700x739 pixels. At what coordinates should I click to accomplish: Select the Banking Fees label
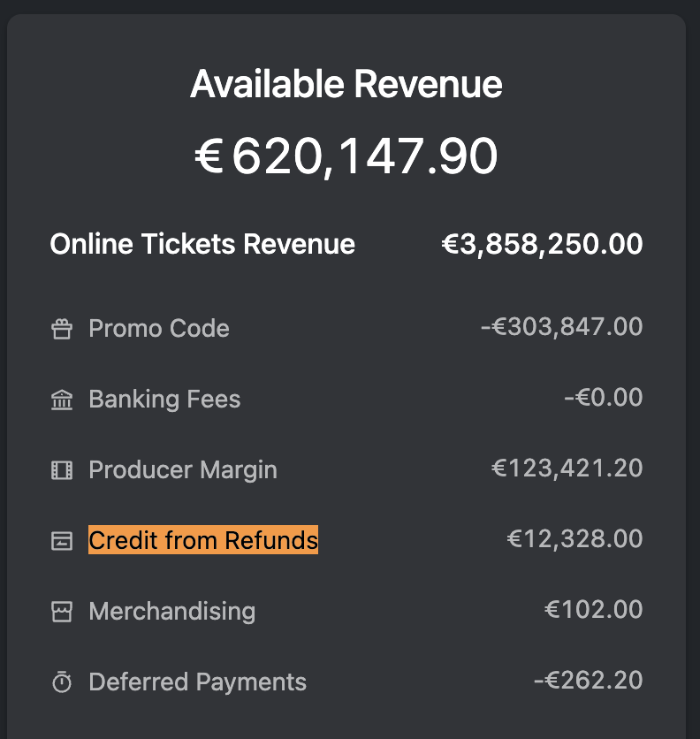point(164,400)
